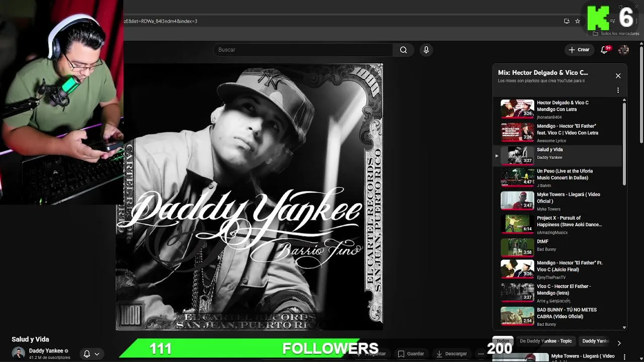Click the Descargar button
This screenshot has width=644, height=362.
click(452, 353)
